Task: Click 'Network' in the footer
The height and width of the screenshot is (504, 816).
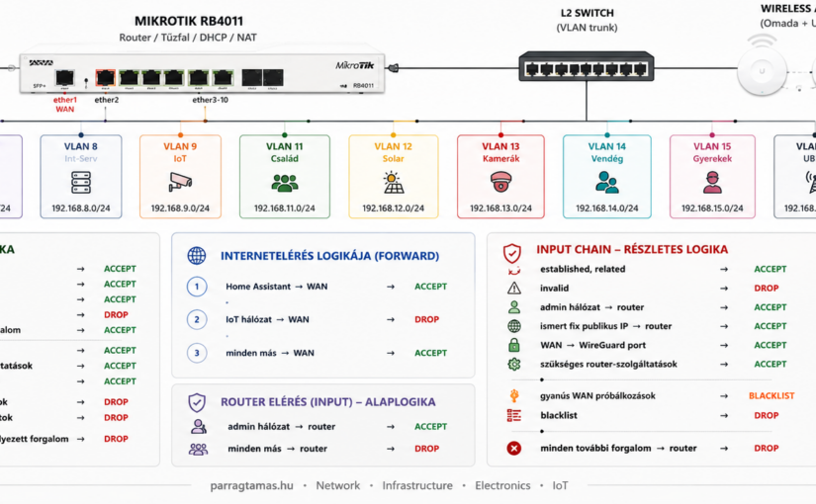Action: (337, 486)
